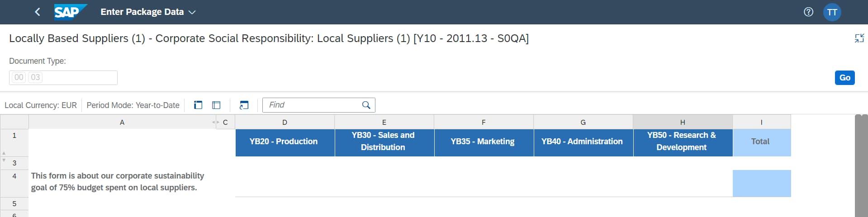Open the TT user profile avatar
The width and height of the screenshot is (868, 217).
(832, 12)
